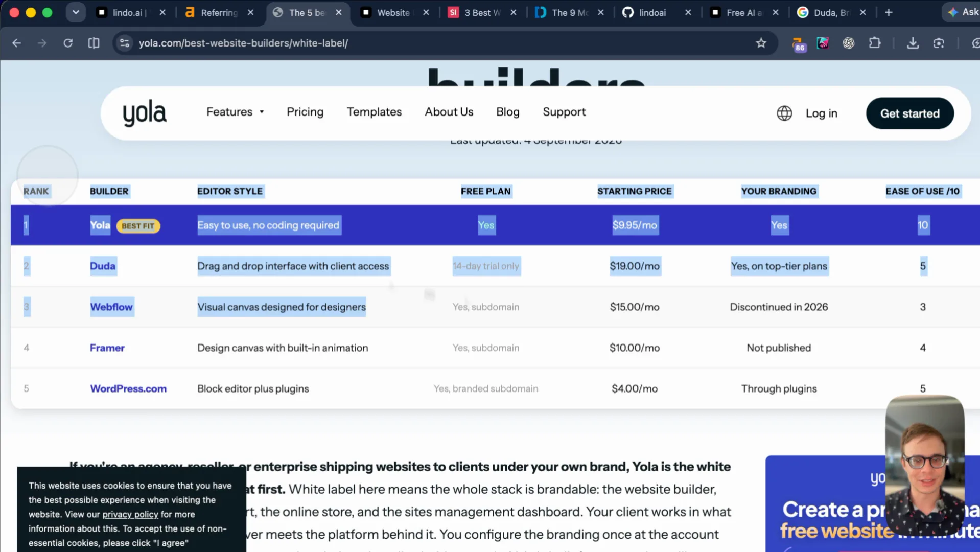Select the STARTING PRICE column header
Image resolution: width=980 pixels, height=552 pixels.
click(x=634, y=191)
